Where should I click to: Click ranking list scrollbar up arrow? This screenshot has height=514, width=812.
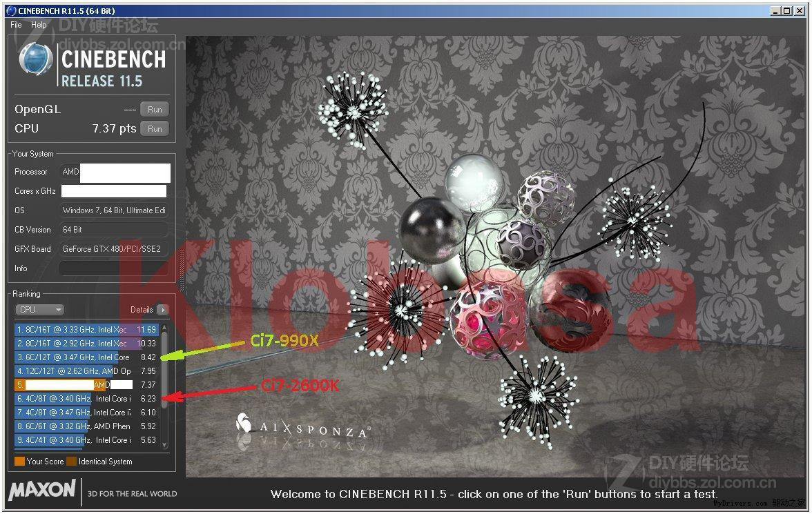click(164, 326)
